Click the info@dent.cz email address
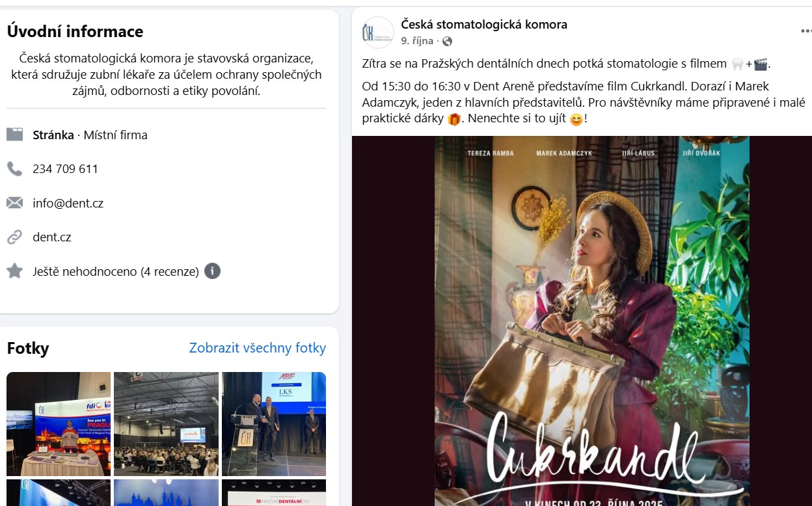The height and width of the screenshot is (506, 812). (68, 203)
